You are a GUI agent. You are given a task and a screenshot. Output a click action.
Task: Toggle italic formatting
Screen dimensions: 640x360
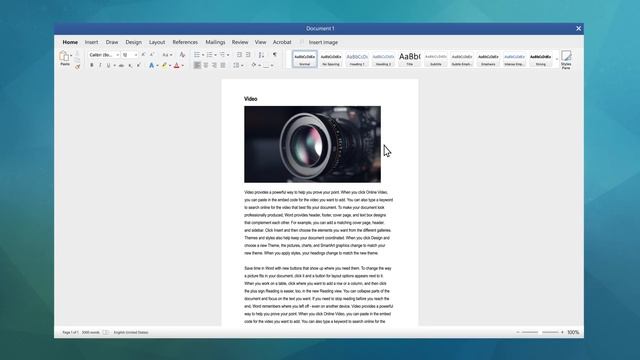(100, 65)
